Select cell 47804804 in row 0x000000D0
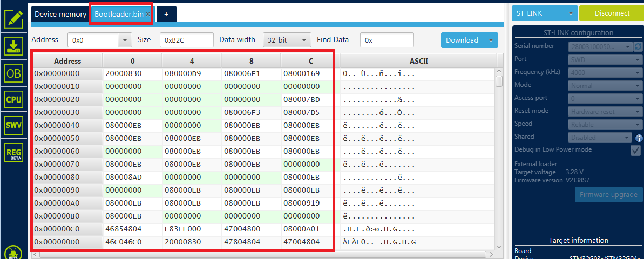The width and height of the screenshot is (644, 259). click(252, 242)
